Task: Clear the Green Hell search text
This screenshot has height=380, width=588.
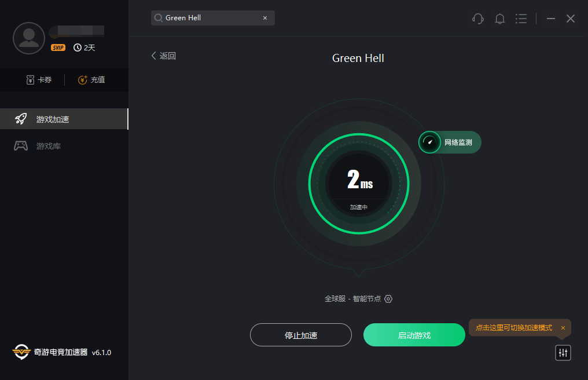Action: coord(265,18)
